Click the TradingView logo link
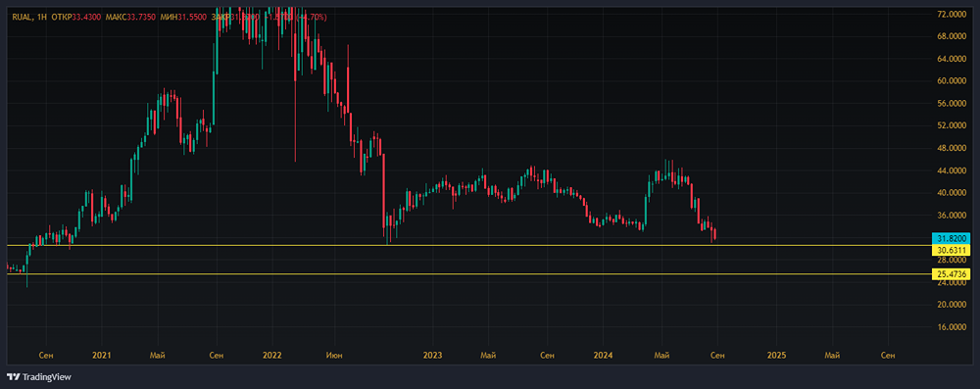This screenshot has height=389, width=980. (x=39, y=377)
